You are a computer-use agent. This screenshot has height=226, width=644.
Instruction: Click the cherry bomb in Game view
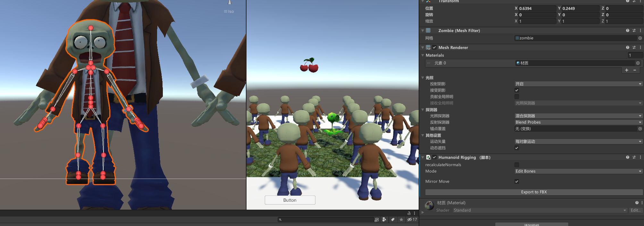(309, 65)
